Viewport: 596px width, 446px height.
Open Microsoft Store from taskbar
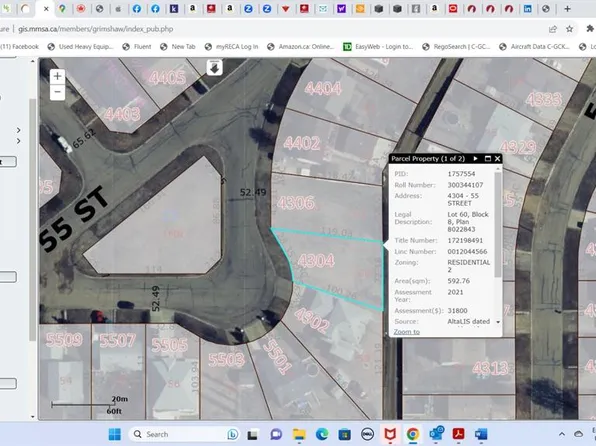coord(344,434)
